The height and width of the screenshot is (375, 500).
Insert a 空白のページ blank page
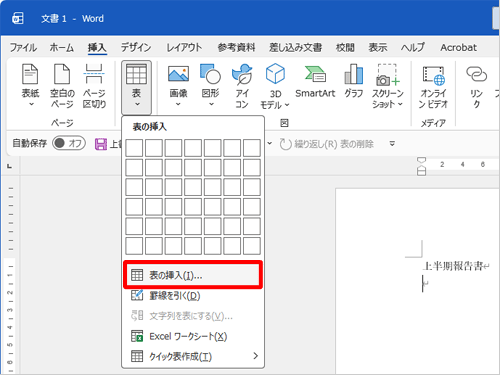click(62, 86)
